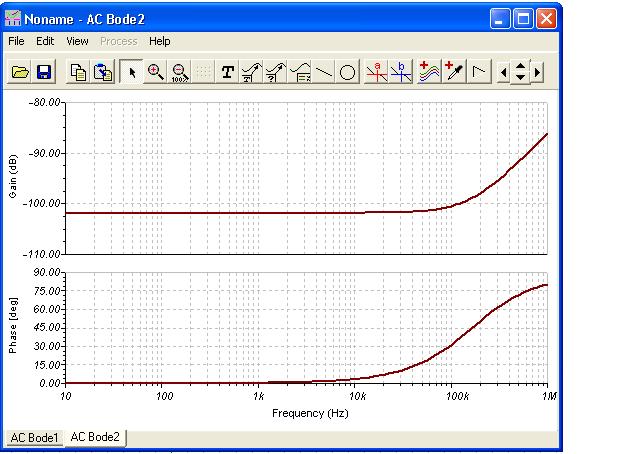The height and width of the screenshot is (454, 640).
Task: Click the Phase [deg] axis label
Action: [13, 325]
